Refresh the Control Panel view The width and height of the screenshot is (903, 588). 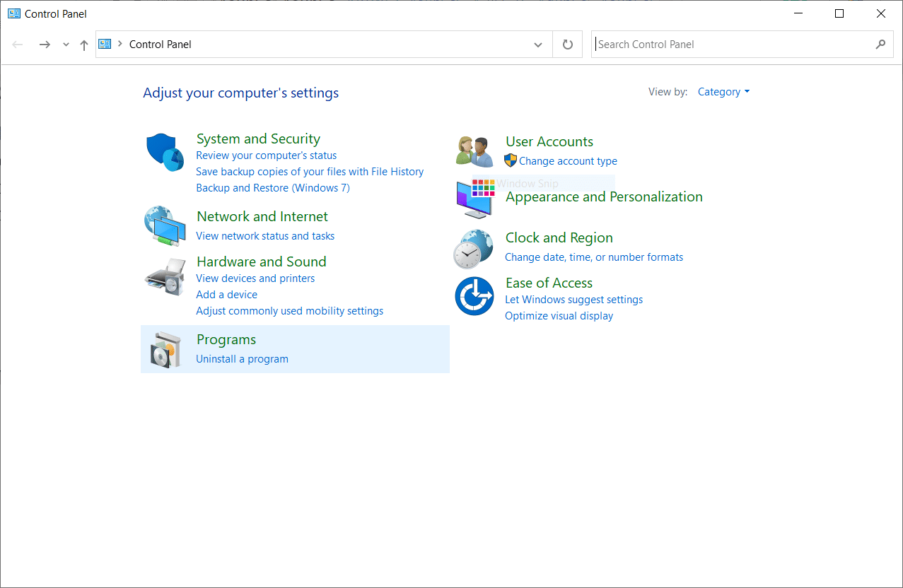coord(567,45)
